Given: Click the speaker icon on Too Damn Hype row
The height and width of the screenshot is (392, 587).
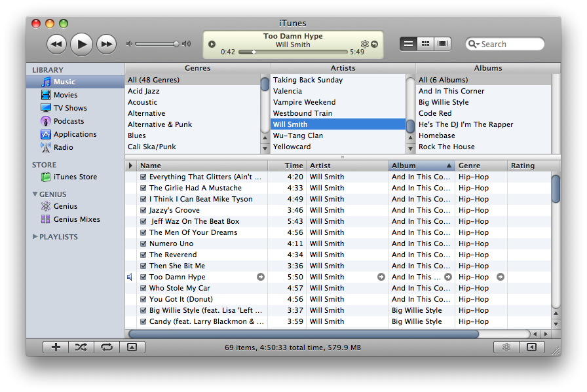Looking at the screenshot, I should point(130,277).
